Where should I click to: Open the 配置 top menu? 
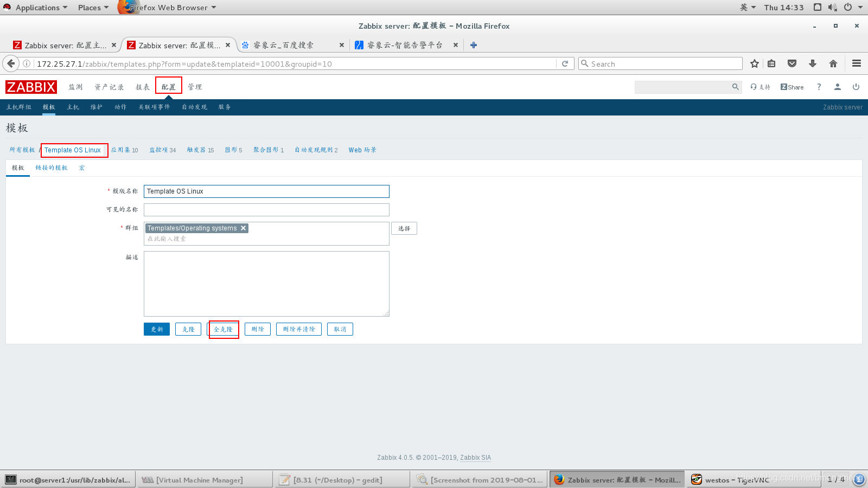pos(169,87)
